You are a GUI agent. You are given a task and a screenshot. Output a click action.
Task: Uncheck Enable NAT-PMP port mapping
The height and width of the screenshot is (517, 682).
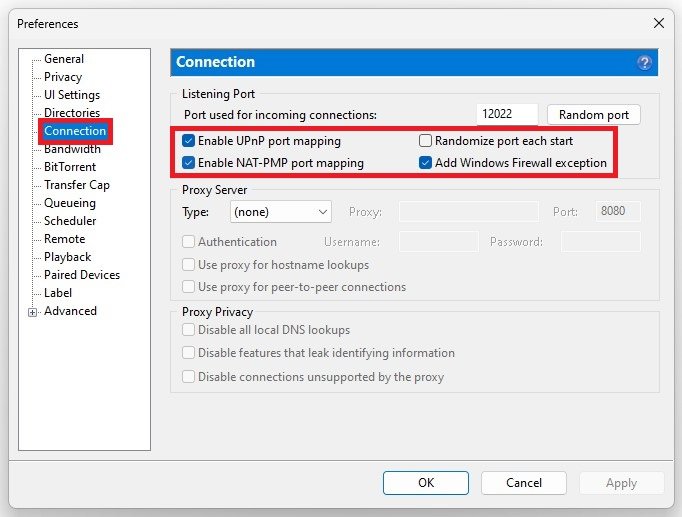(188, 163)
